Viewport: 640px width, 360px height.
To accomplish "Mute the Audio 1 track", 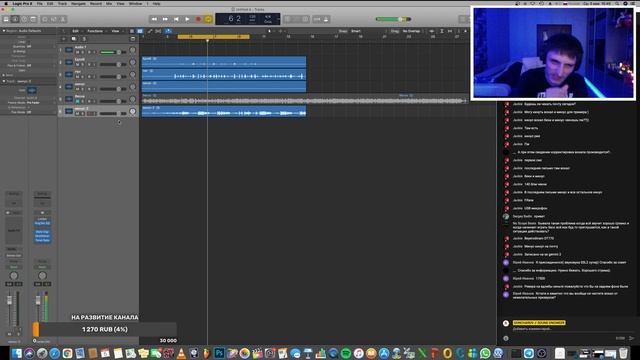I will tap(77, 52).
